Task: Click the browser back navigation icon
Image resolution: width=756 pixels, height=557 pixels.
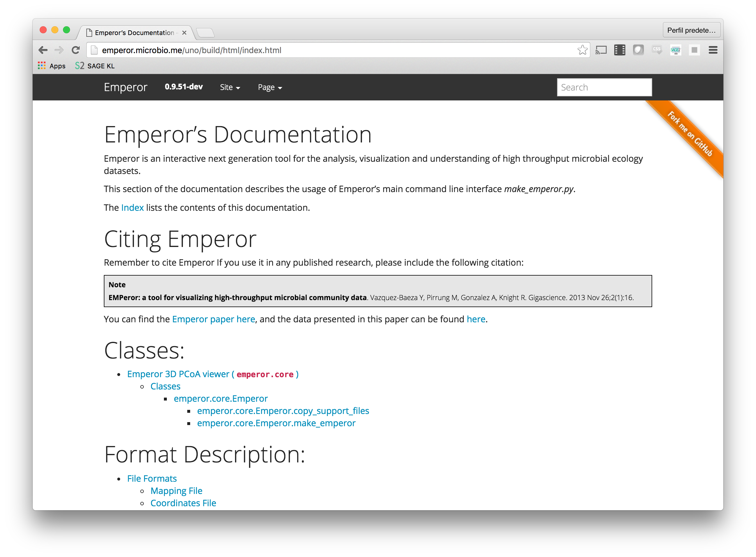Action: [43, 50]
